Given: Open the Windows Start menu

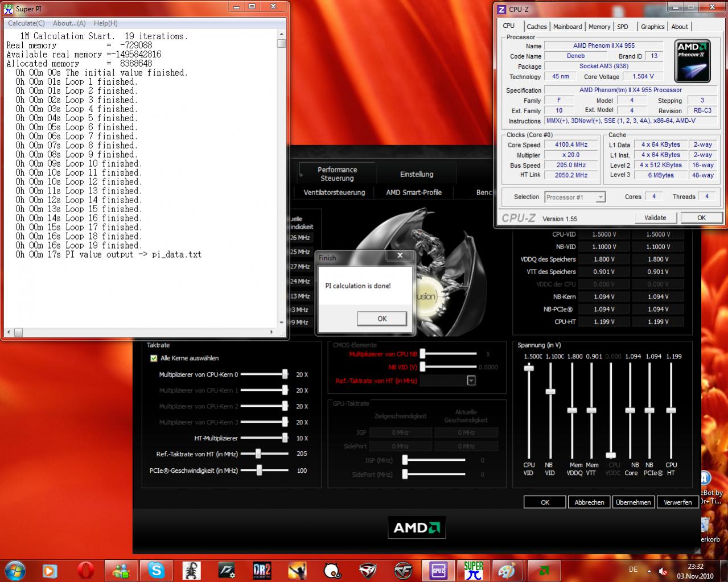Looking at the screenshot, I should tap(14, 569).
